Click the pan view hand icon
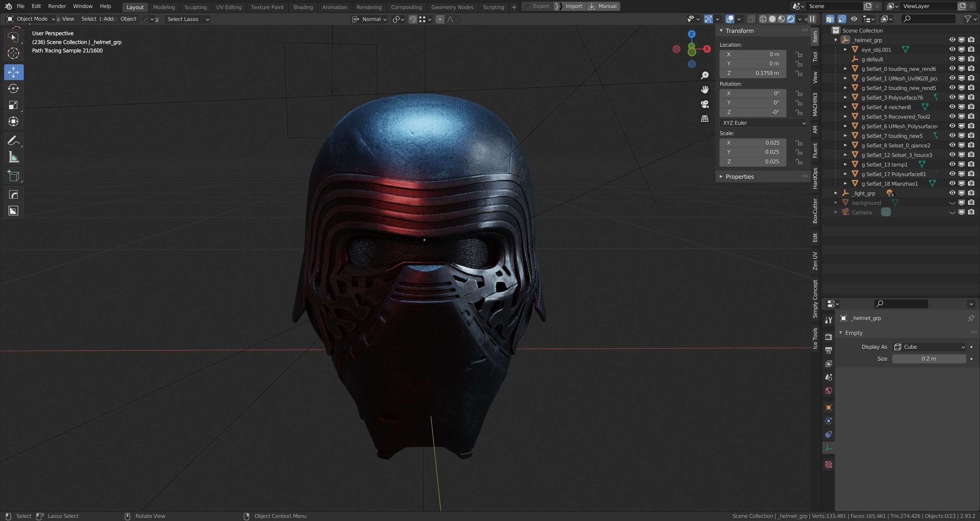The height and width of the screenshot is (521, 980). (x=704, y=90)
